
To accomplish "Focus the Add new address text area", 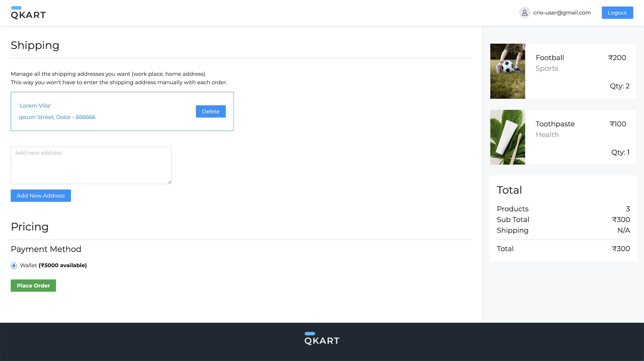I will [x=91, y=165].
